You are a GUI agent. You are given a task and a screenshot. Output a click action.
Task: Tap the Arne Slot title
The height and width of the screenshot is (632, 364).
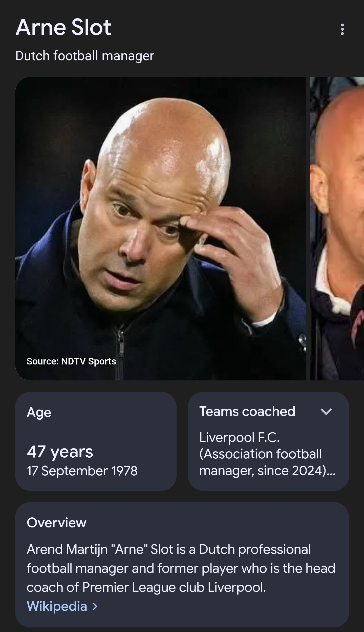(x=63, y=27)
